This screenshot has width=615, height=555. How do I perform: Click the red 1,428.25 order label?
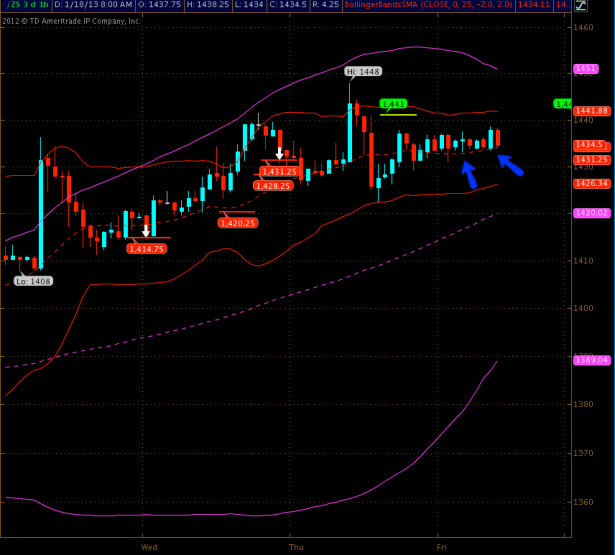point(273,185)
